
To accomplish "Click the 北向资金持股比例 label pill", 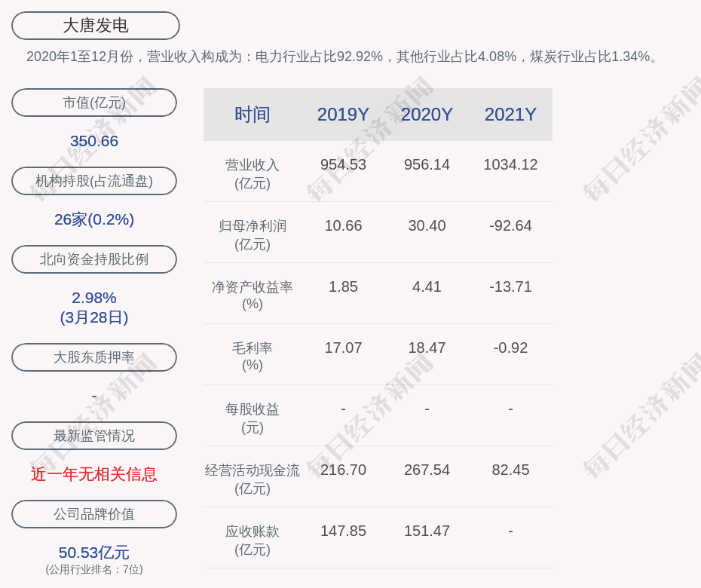I will coord(94,259).
